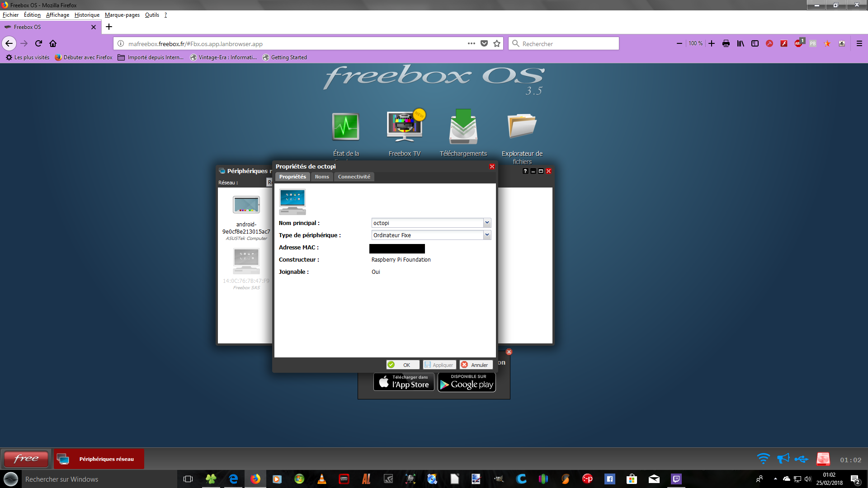Viewport: 868px width, 488px height.
Task: Click the Appliquer button
Action: pos(439,365)
